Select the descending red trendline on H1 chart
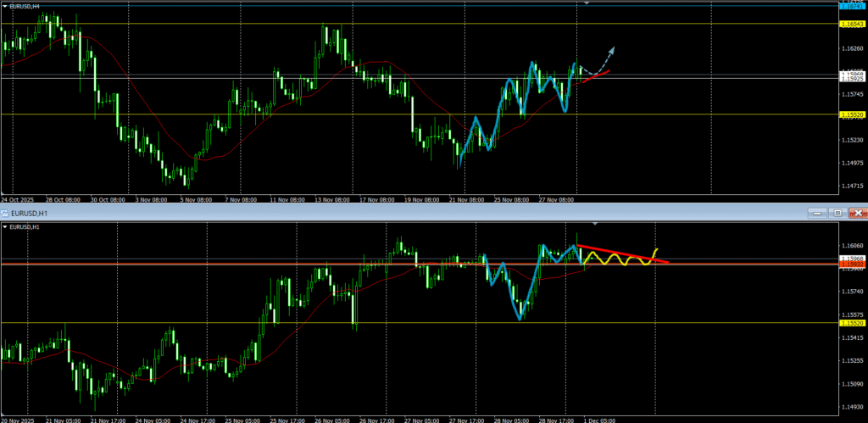 click(x=619, y=253)
